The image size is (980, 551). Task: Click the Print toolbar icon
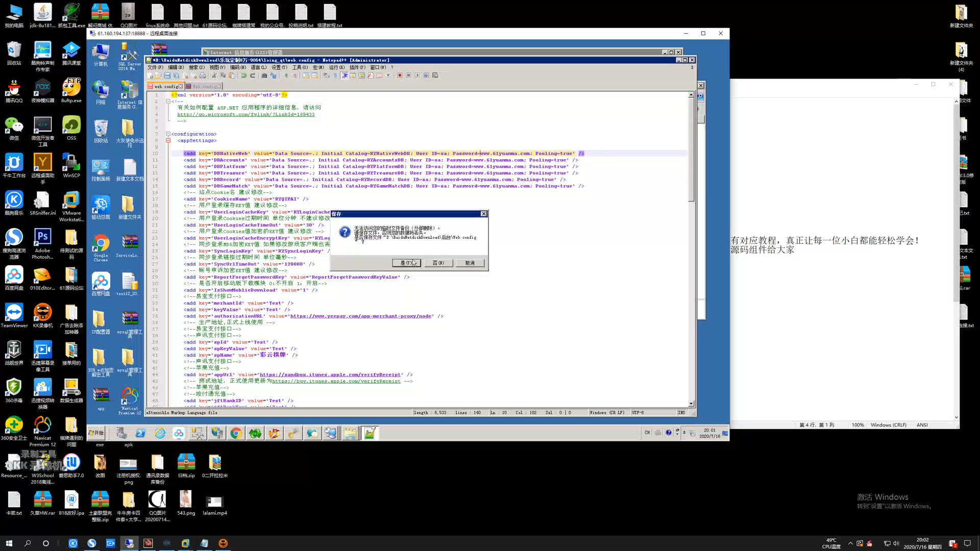click(203, 76)
